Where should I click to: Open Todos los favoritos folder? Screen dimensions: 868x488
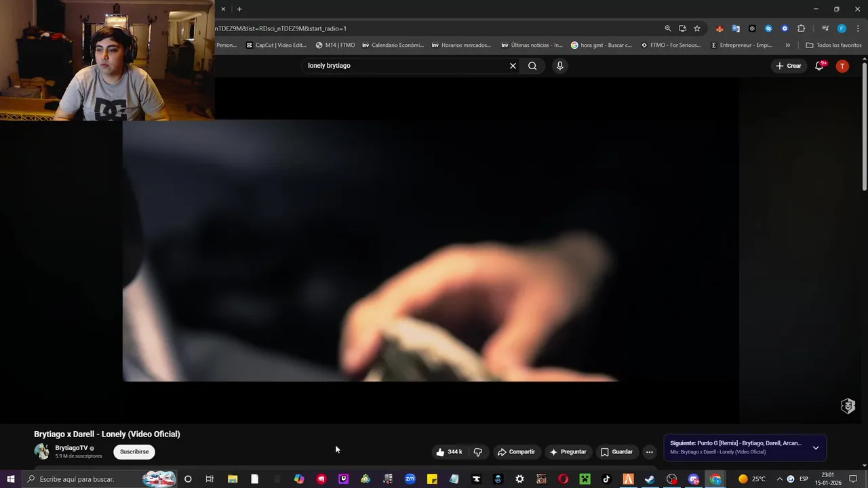click(833, 45)
